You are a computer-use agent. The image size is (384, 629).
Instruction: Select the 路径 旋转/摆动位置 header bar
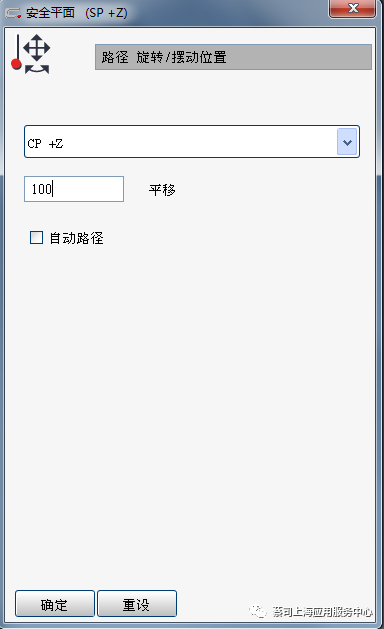pyautogui.click(x=233, y=57)
